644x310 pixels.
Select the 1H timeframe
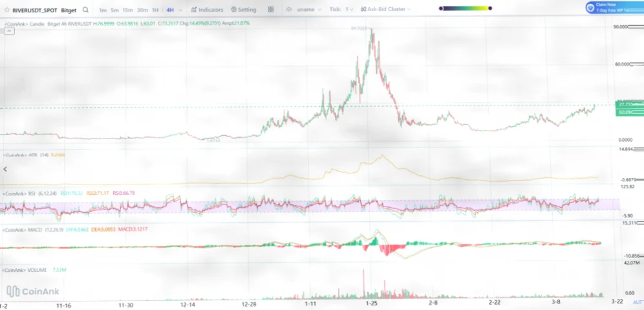155,10
